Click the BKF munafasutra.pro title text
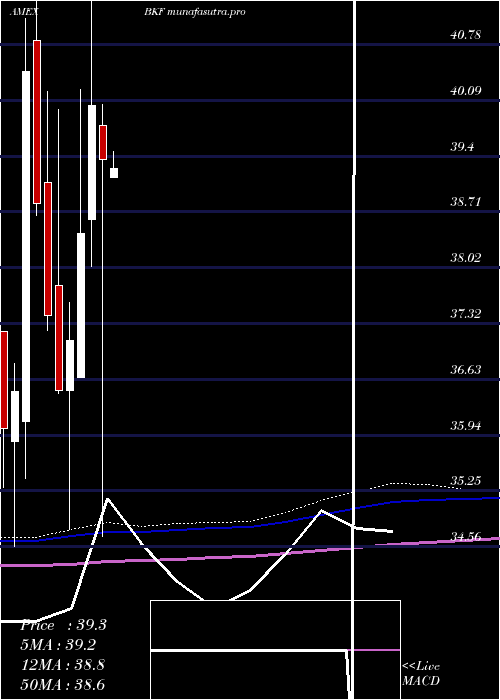500x700 pixels. (x=195, y=12)
